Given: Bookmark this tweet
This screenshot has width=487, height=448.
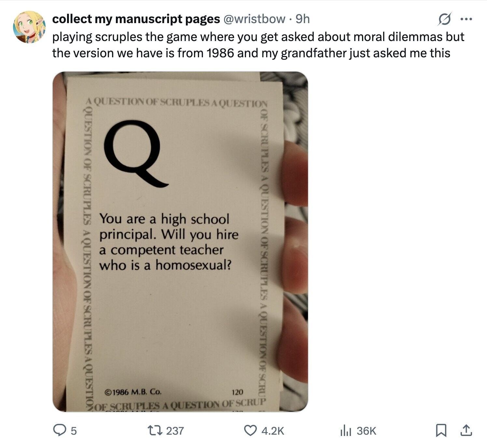Looking at the screenshot, I should [x=441, y=431].
